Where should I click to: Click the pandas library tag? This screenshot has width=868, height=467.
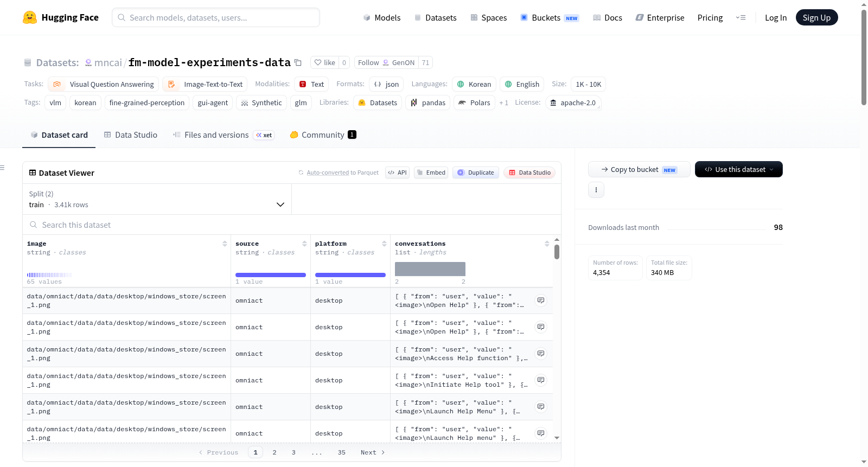pos(428,103)
